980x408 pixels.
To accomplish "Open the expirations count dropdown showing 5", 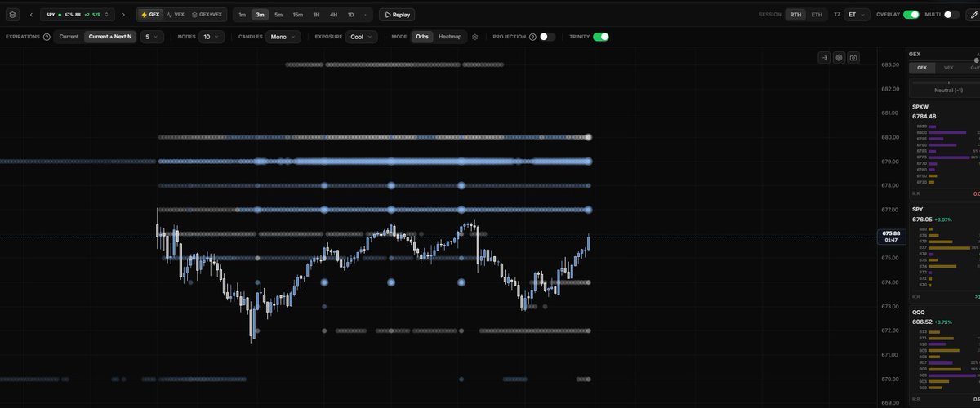I will pyautogui.click(x=152, y=37).
